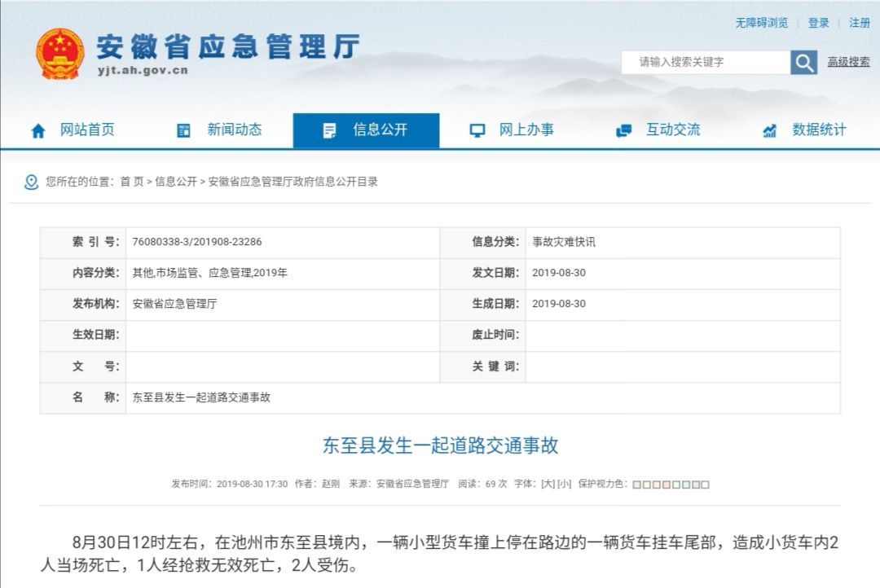Click the chat icon beside 互动交流
Image resolution: width=880 pixels, height=588 pixels.
[x=624, y=130]
